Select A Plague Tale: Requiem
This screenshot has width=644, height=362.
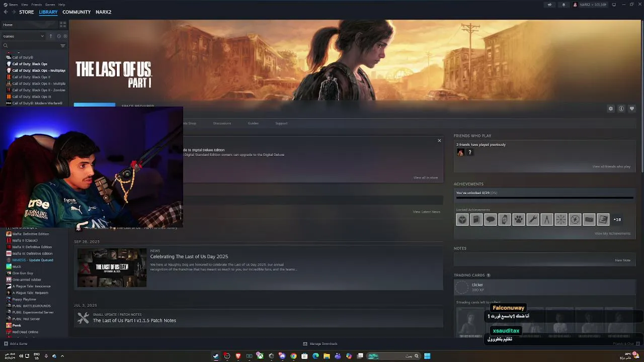coord(30,293)
